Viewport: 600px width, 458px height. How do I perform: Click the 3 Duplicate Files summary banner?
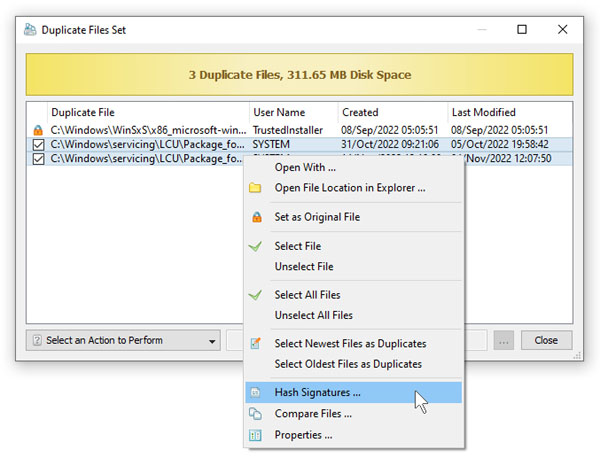[x=300, y=75]
